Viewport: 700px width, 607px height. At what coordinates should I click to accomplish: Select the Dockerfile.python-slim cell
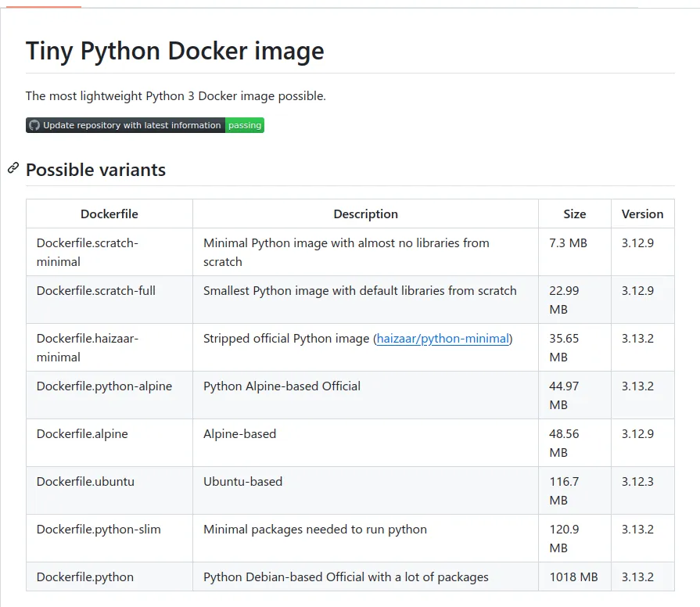click(99, 530)
